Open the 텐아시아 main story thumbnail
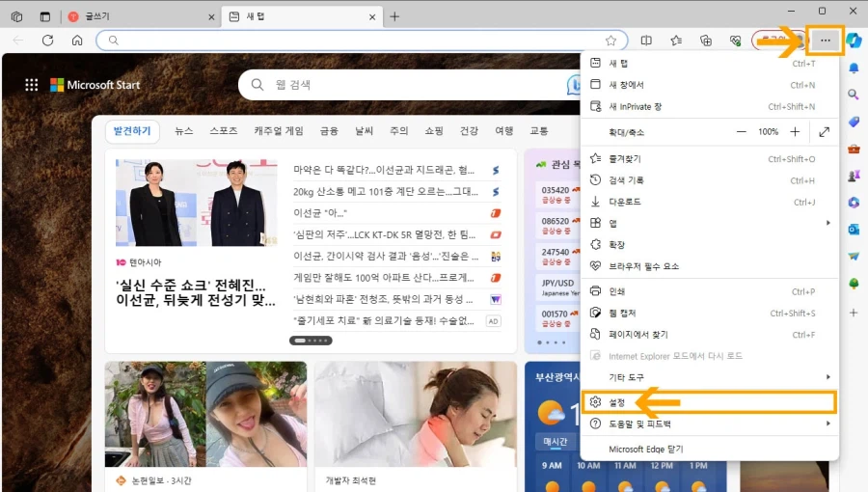Image resolution: width=868 pixels, height=492 pixels. pyautogui.click(x=197, y=203)
